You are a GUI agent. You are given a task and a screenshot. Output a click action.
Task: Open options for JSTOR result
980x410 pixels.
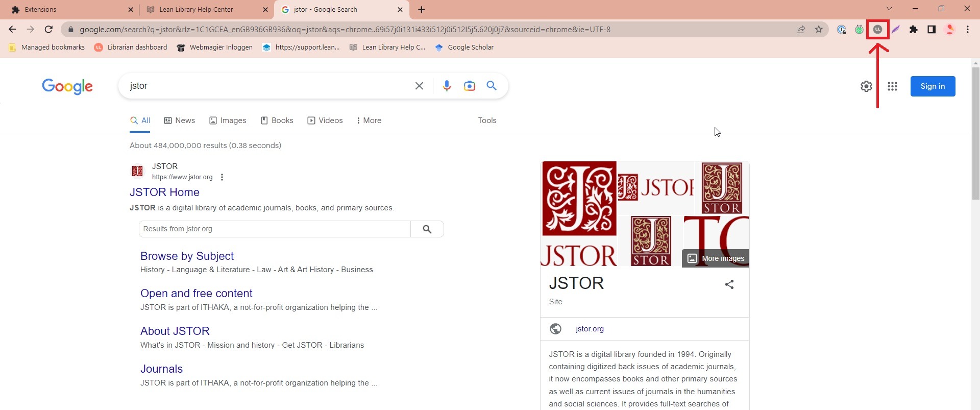222,177
